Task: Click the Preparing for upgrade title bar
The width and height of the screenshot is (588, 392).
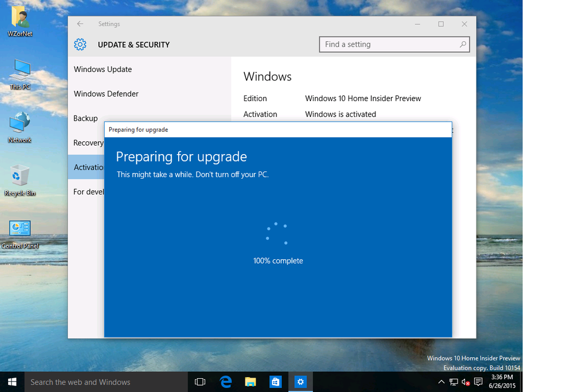Action: 278,129
